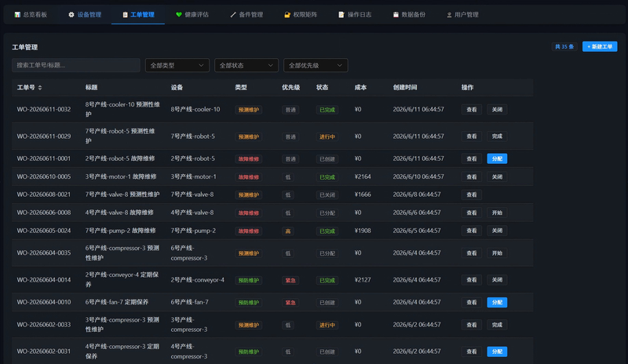Click the dashboard chart icon beside 总览看板
Screen dimensions: 628x364
[17, 15]
